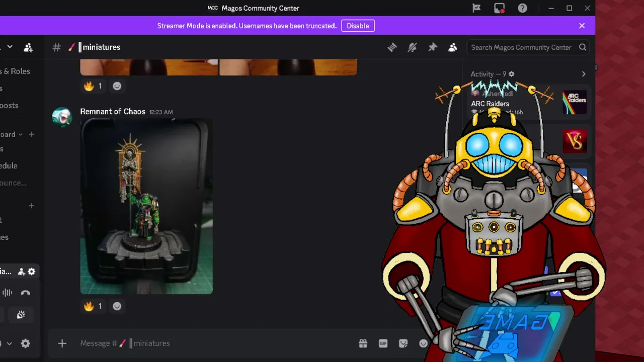Click the Remnant of Chaos username
This screenshot has width=644, height=362.
click(x=113, y=112)
